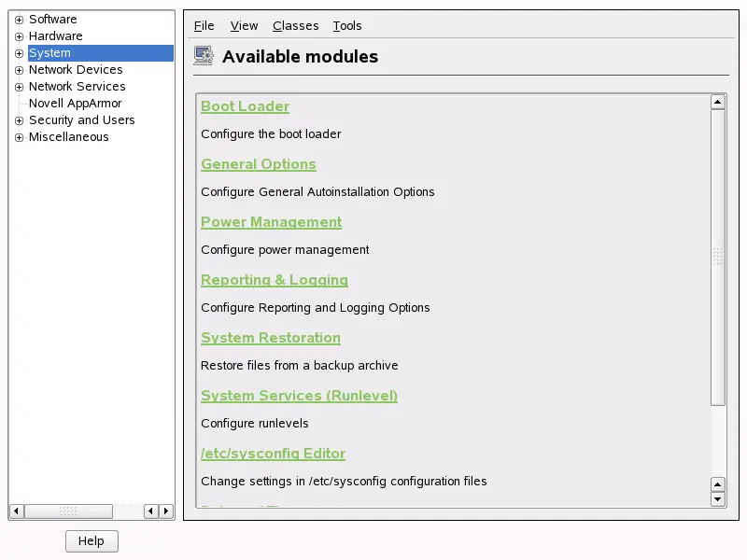This screenshot has height=560, width=747.
Task: Click the Help button
Action: (91, 540)
